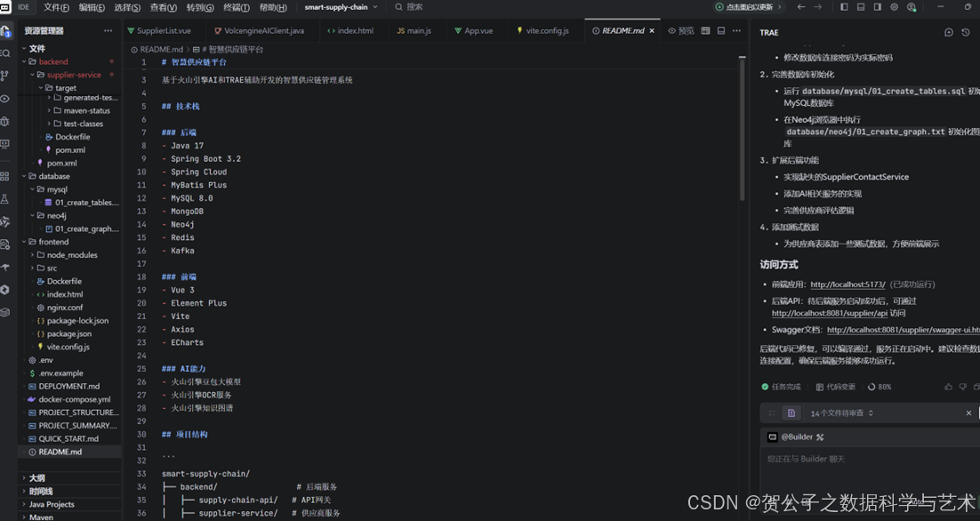This screenshot has width=980, height=521.
Task: Open the Explorer activity bar icon
Action: coord(5,31)
